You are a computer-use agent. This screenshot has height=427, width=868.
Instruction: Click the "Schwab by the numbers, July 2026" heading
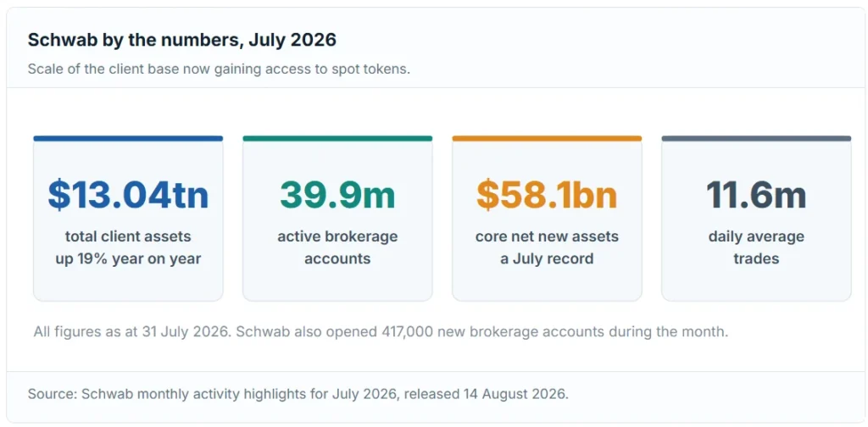coord(182,40)
